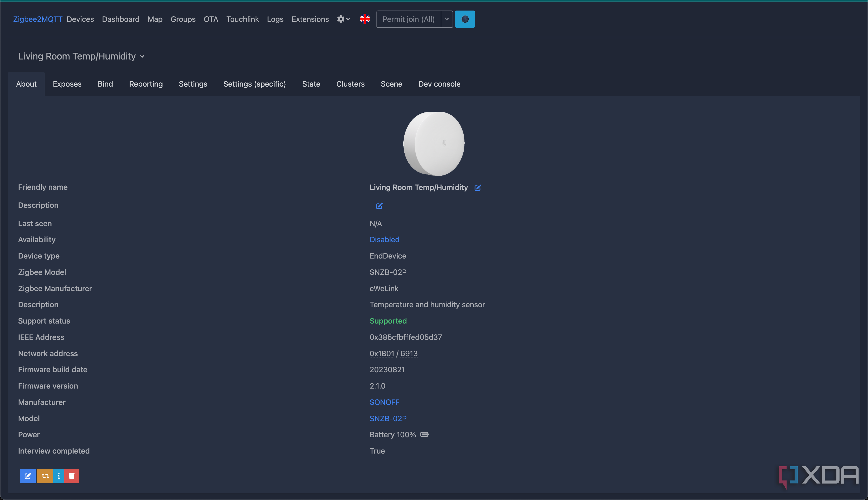Edit friendly name pencil icon

[478, 188]
